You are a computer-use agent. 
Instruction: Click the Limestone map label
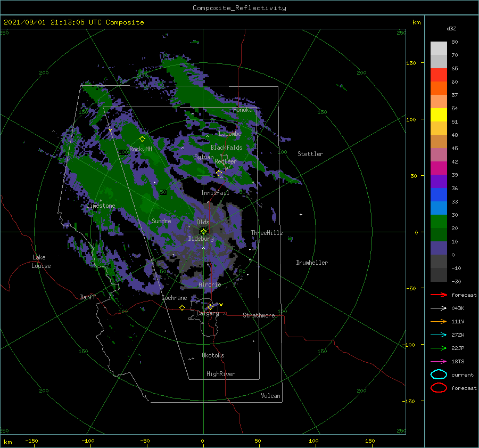click(x=101, y=206)
